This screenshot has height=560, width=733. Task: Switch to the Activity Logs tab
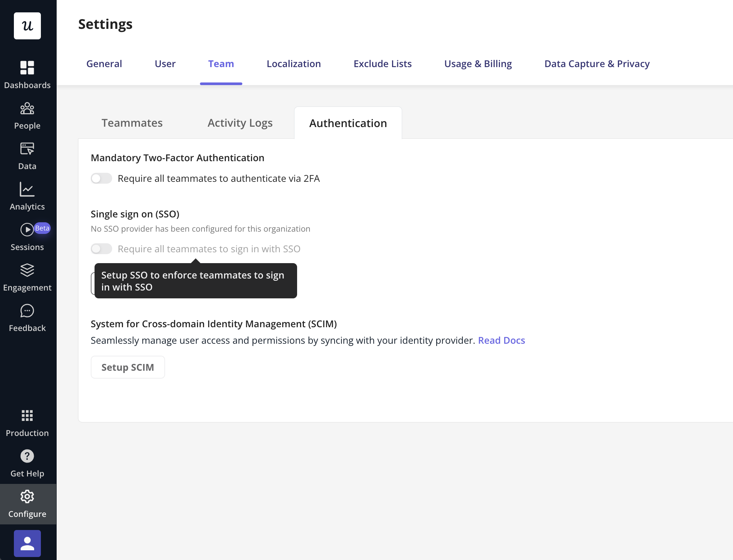(x=240, y=123)
